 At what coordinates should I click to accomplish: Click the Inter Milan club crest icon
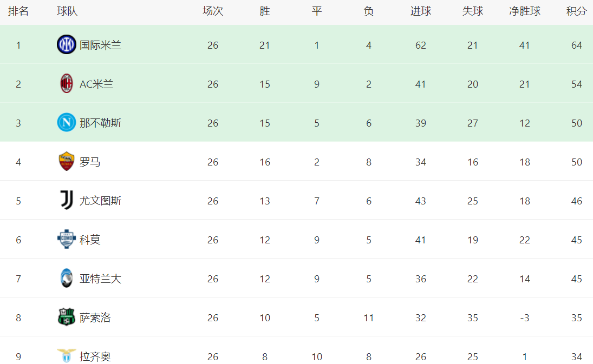[x=66, y=45]
